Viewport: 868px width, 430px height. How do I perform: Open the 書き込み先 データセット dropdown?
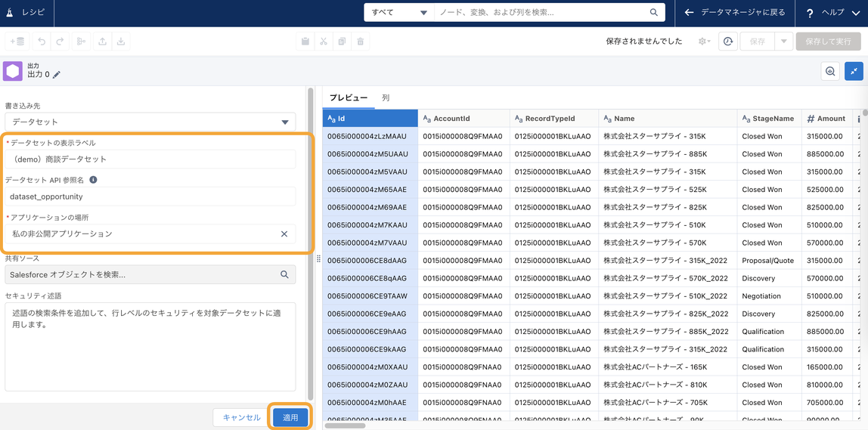(x=150, y=122)
